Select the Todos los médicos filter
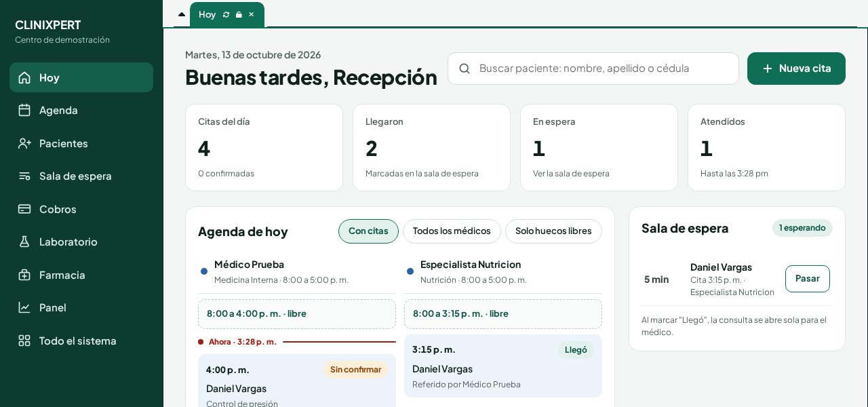 452,231
